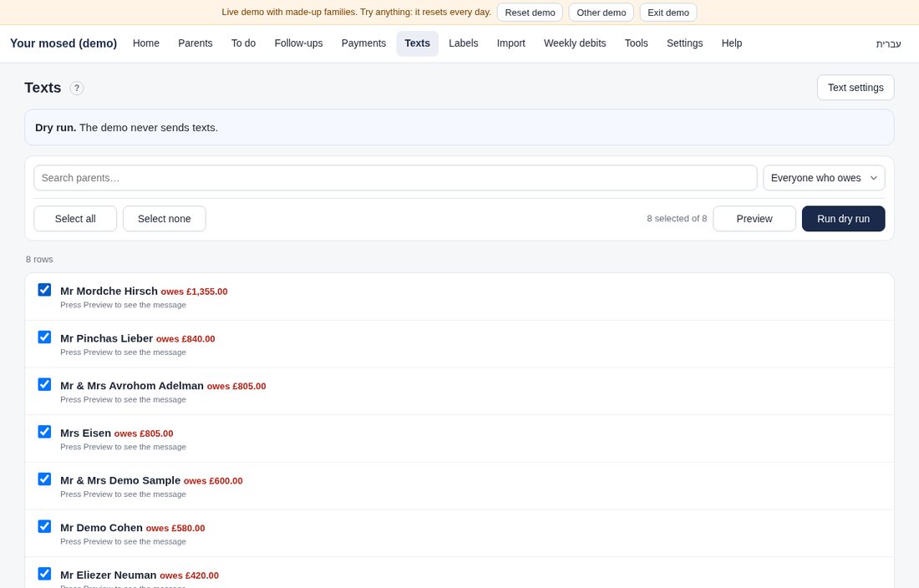Open the Labels page
Image resolution: width=919 pixels, height=588 pixels.
(464, 43)
